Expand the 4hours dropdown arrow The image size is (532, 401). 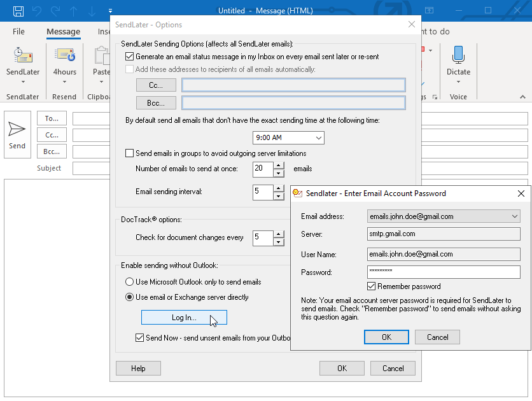(64, 81)
